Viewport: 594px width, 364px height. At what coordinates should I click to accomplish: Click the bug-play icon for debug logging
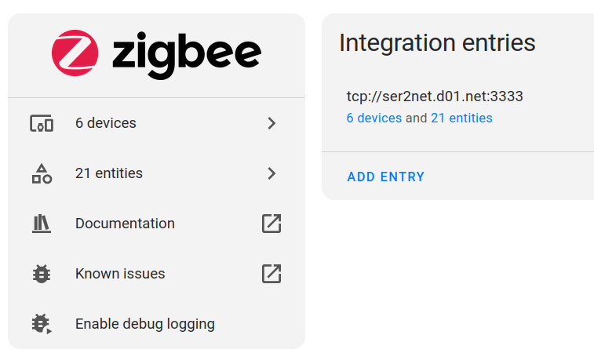(42, 324)
